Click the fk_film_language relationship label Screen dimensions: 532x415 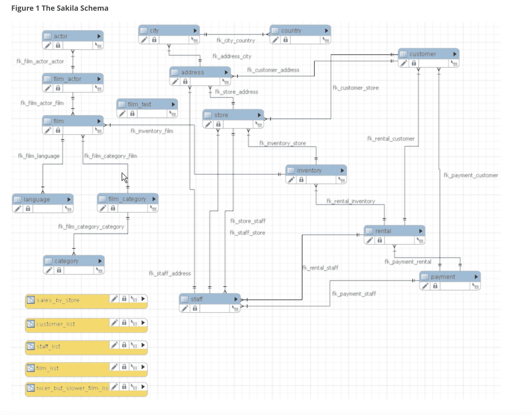click(x=39, y=156)
